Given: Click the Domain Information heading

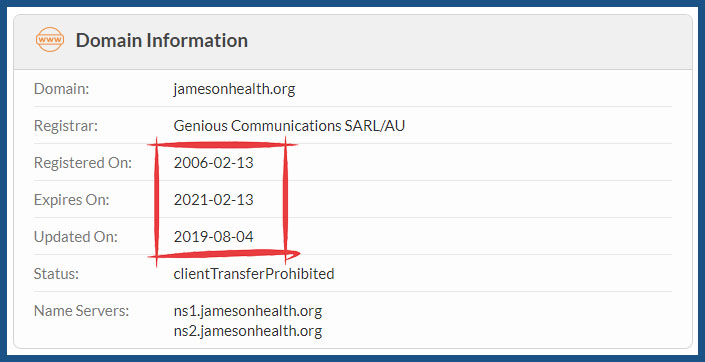Looking at the screenshot, I should [161, 40].
